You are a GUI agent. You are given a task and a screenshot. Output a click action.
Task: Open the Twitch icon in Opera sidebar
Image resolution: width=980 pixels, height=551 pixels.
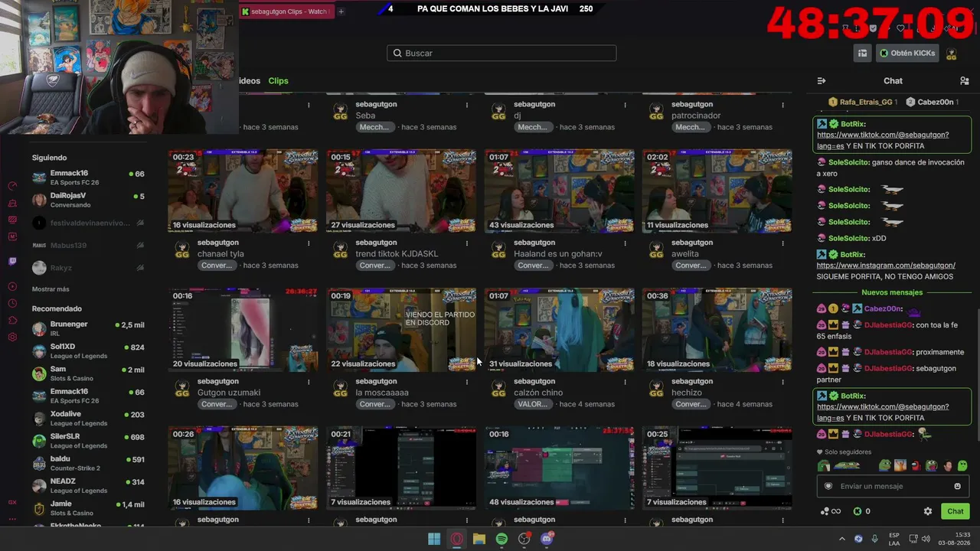[12, 262]
